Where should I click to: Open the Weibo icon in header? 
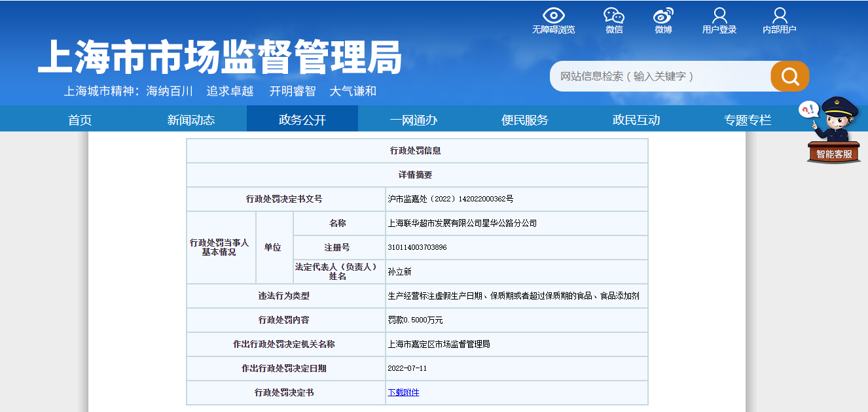click(663, 15)
